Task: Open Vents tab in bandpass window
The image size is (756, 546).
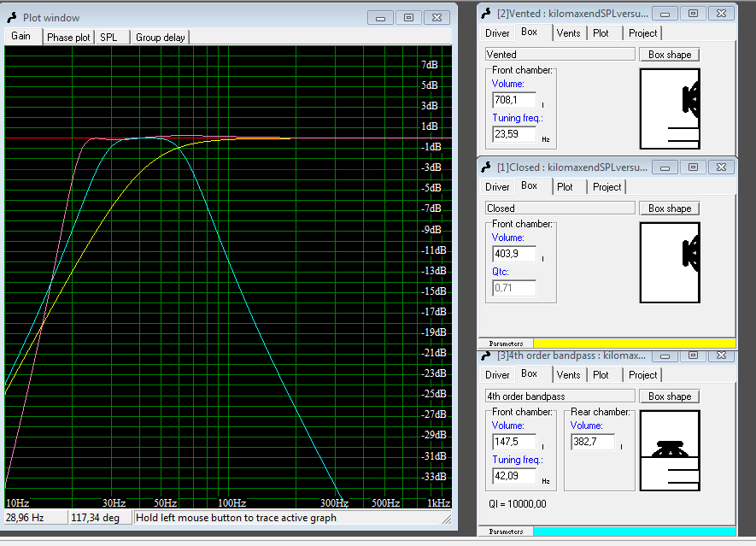Action: click(568, 375)
